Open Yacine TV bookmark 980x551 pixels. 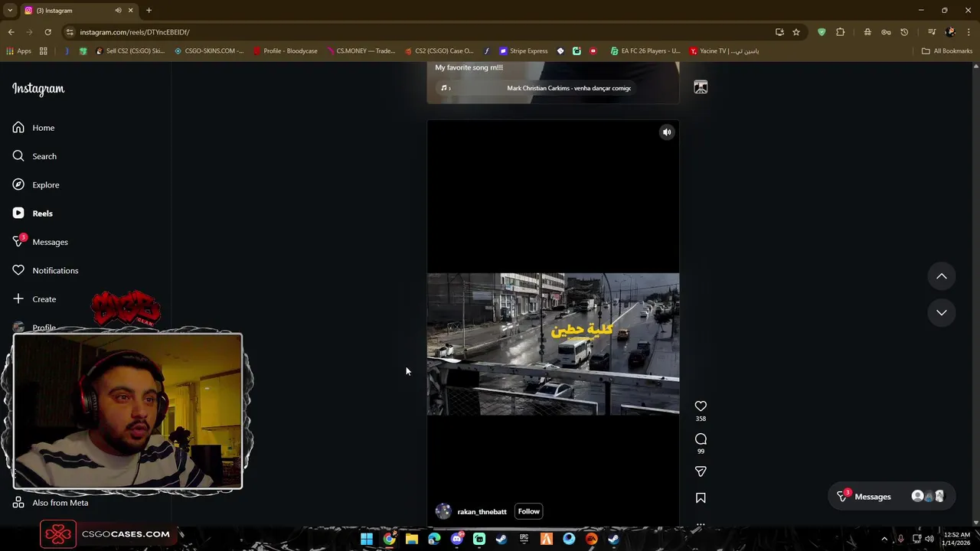click(724, 51)
